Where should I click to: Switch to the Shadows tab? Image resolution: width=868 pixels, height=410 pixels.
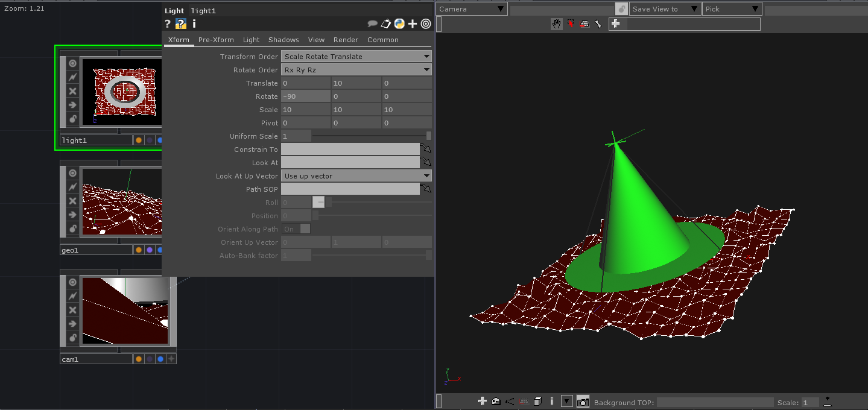[284, 40]
